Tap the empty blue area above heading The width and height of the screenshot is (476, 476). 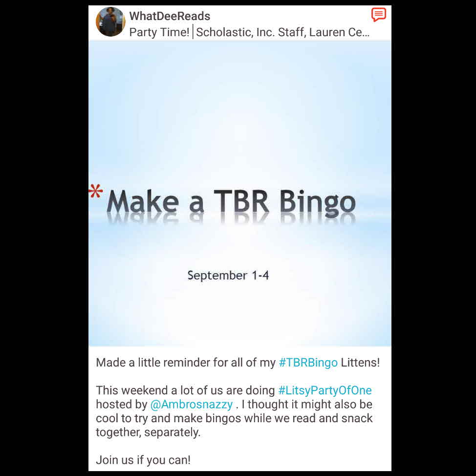coord(240,112)
